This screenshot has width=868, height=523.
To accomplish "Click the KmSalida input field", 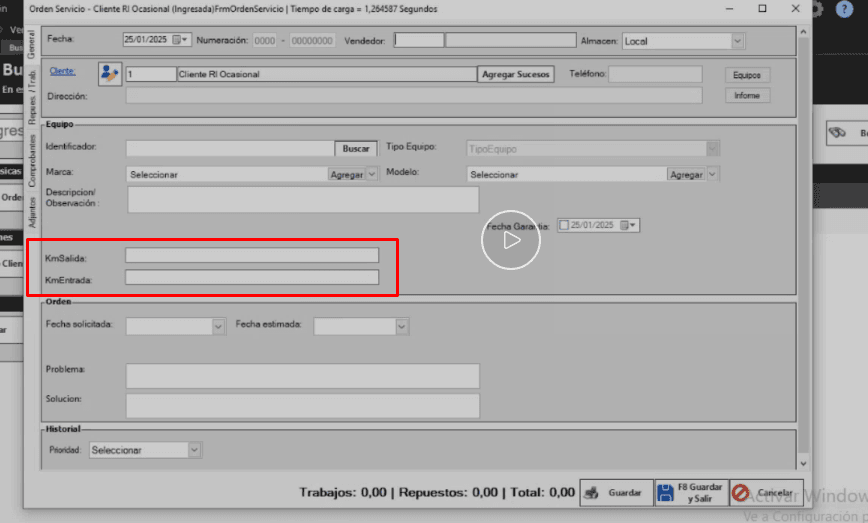I will tap(252, 256).
